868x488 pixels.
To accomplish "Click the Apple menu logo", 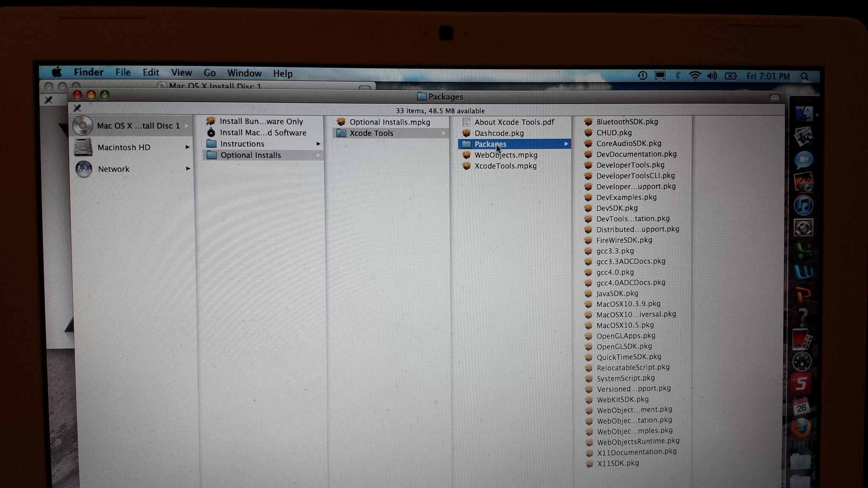I will click(x=57, y=72).
